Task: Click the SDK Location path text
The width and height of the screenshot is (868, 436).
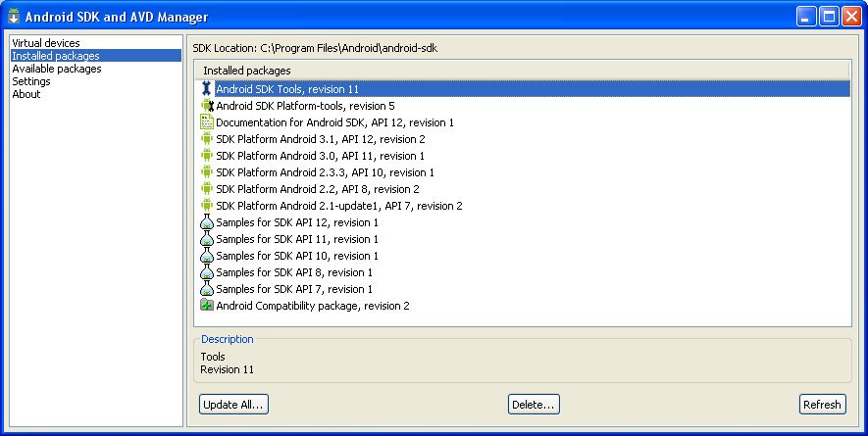Action: [x=315, y=48]
